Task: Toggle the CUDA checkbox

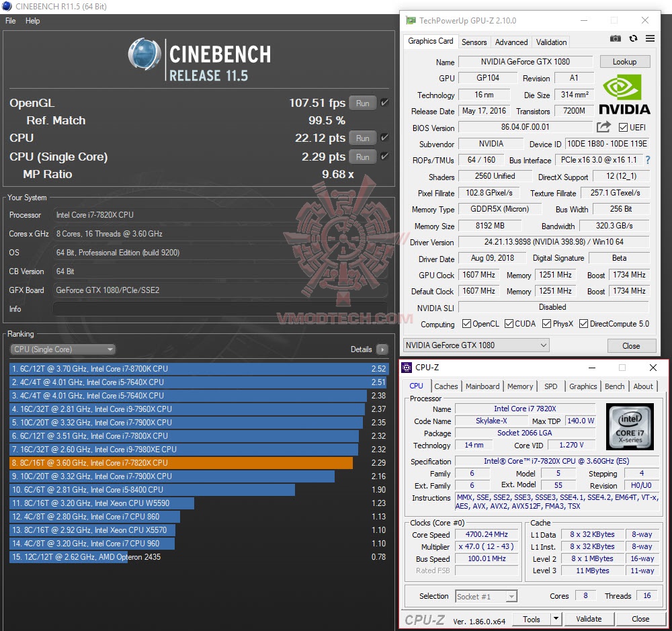Action: coord(509,324)
